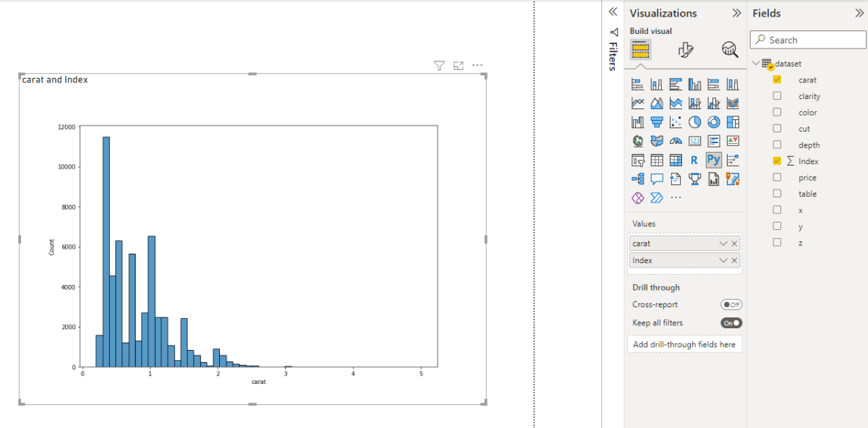The width and height of the screenshot is (868, 428).
Task: Check the price field checkbox
Action: pos(777,177)
